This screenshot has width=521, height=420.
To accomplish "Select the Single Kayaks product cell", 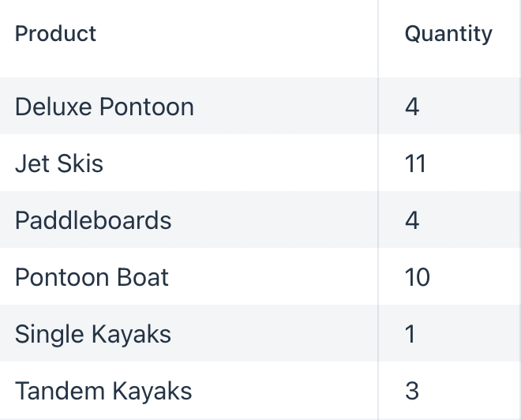I will [189, 334].
